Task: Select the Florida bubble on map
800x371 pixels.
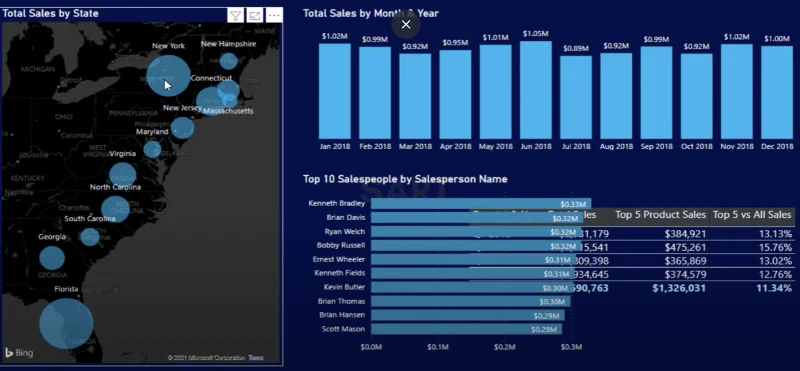Action: (x=66, y=324)
